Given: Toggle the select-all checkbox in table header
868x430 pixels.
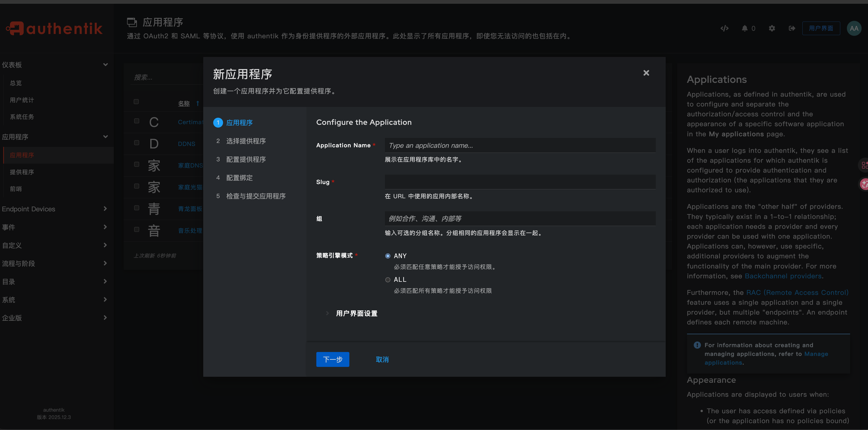Looking at the screenshot, I should [136, 101].
